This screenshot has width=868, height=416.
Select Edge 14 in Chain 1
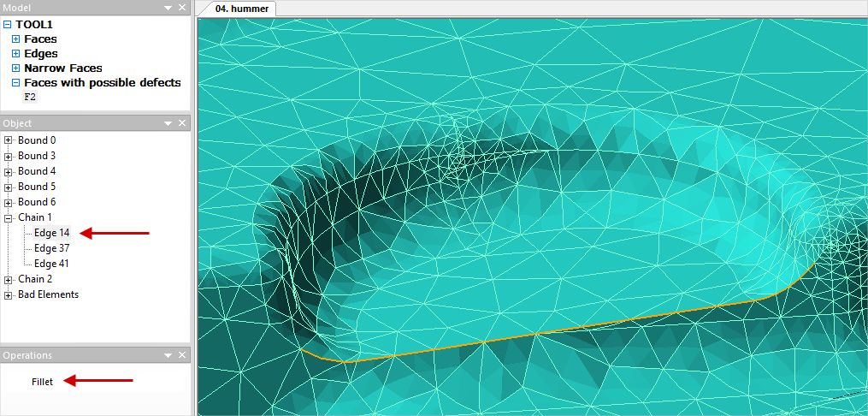click(51, 233)
